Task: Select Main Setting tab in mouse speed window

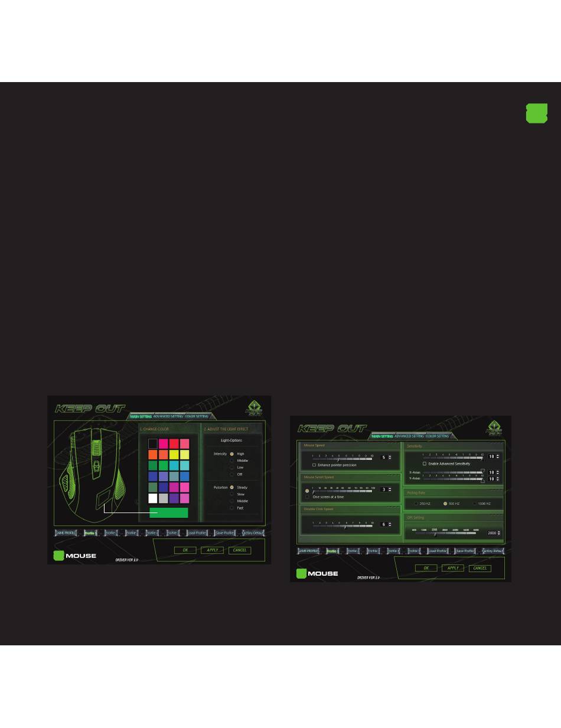Action: pos(383,436)
